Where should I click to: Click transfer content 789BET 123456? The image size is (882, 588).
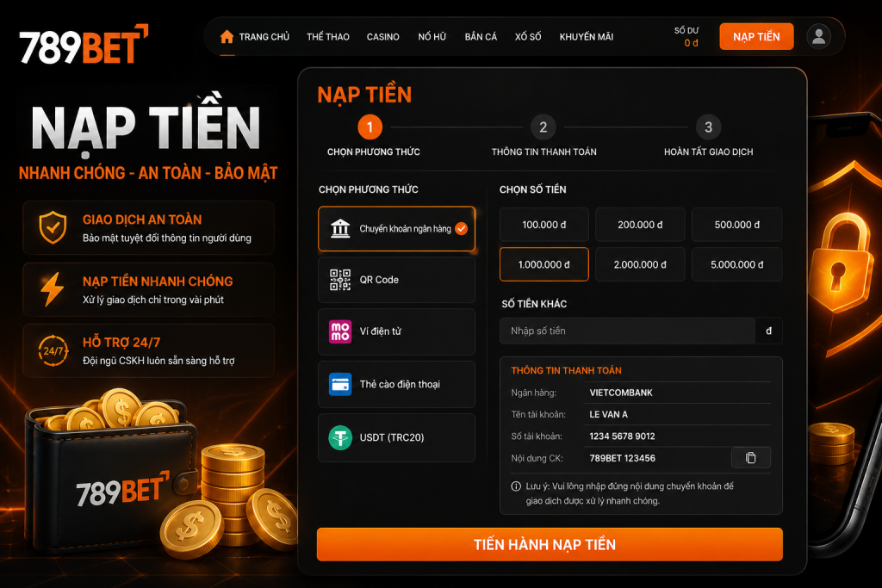[622, 458]
